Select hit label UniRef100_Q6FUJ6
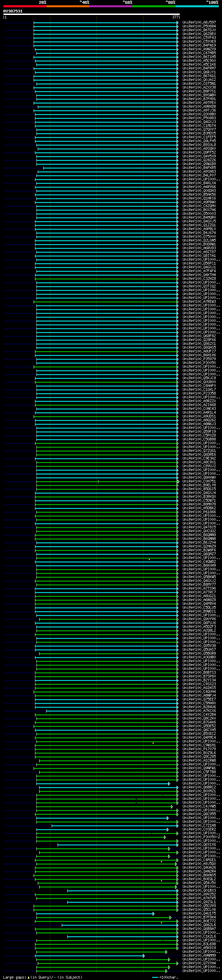 click(x=199, y=623)
